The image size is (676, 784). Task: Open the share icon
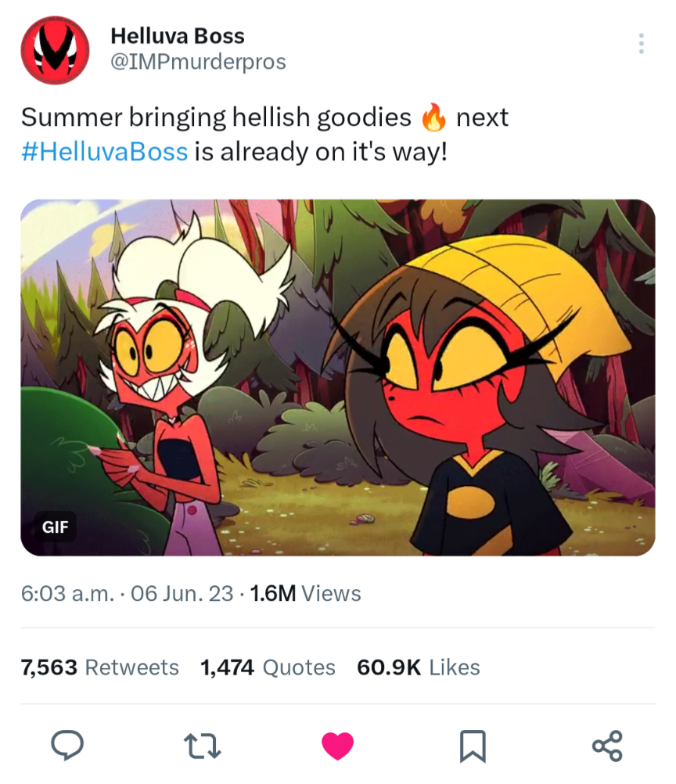[x=607, y=746]
